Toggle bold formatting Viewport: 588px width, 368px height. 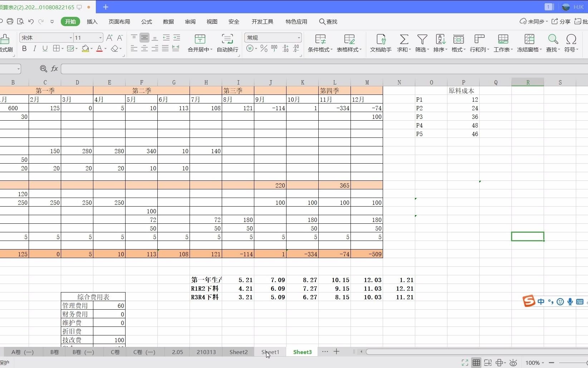[24, 48]
